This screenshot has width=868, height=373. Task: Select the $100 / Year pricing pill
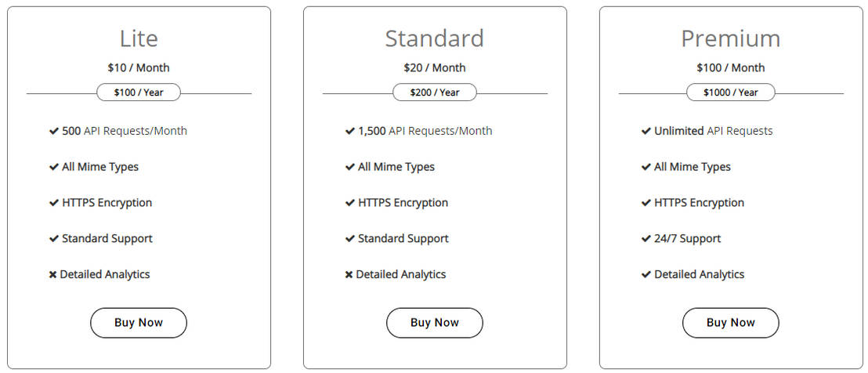(x=139, y=92)
